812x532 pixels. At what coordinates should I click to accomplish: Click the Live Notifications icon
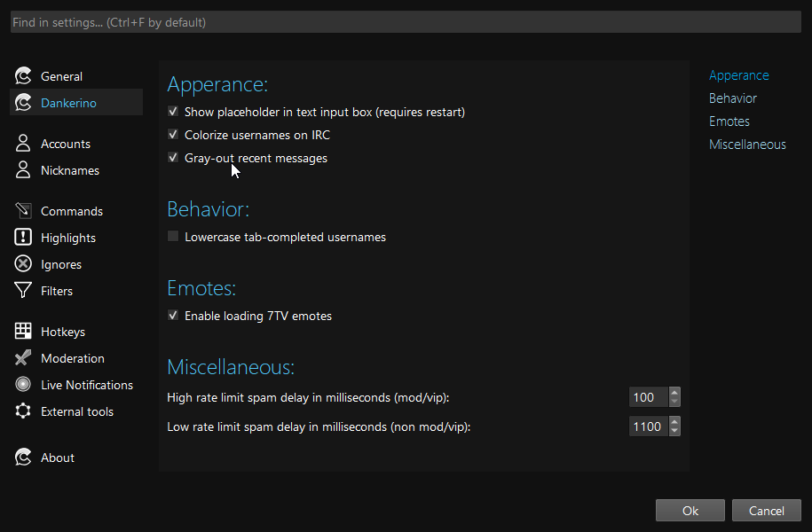(x=23, y=384)
